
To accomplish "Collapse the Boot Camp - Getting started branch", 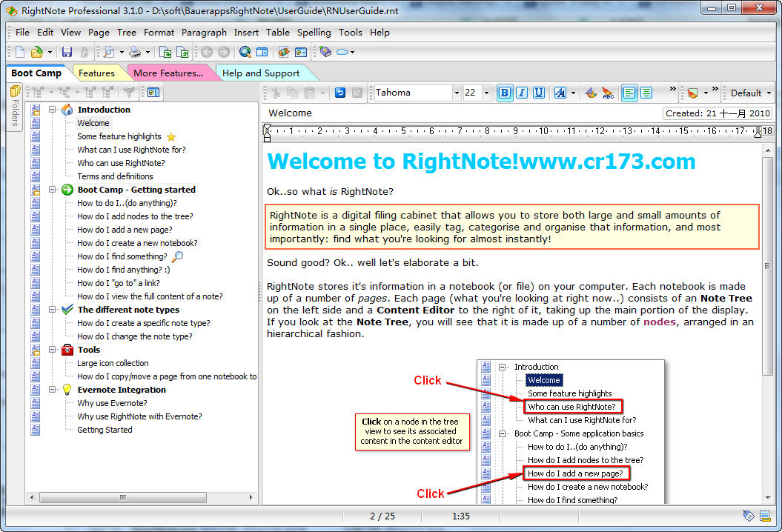I will [53, 190].
